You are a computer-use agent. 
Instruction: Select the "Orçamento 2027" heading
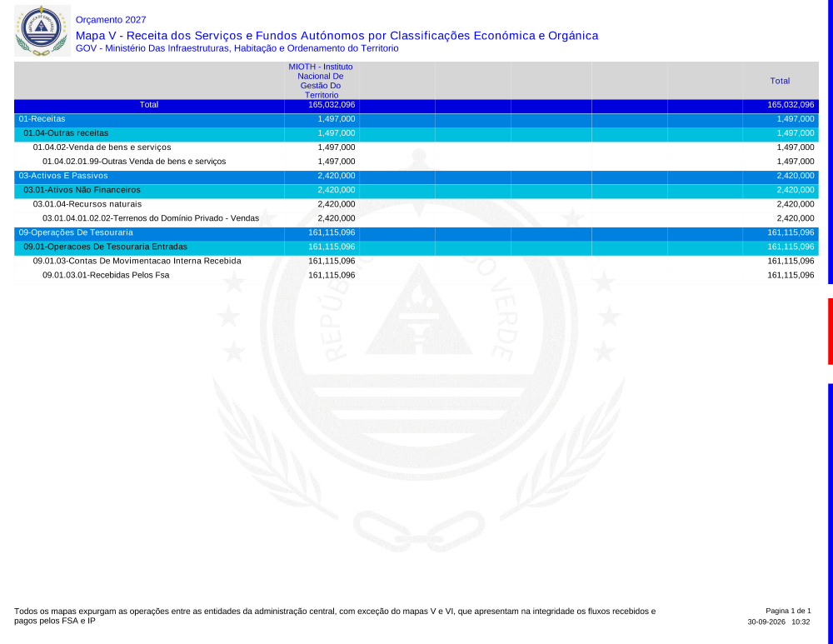click(111, 20)
